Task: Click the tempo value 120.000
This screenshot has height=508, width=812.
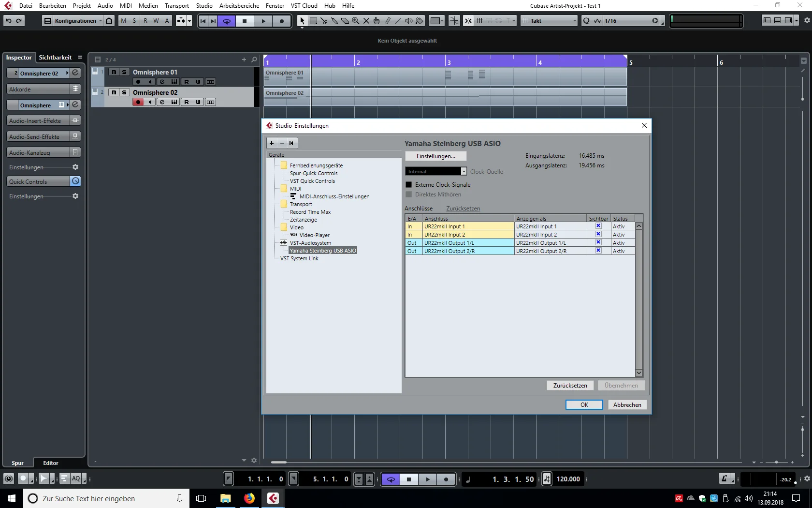Action: (x=568, y=479)
